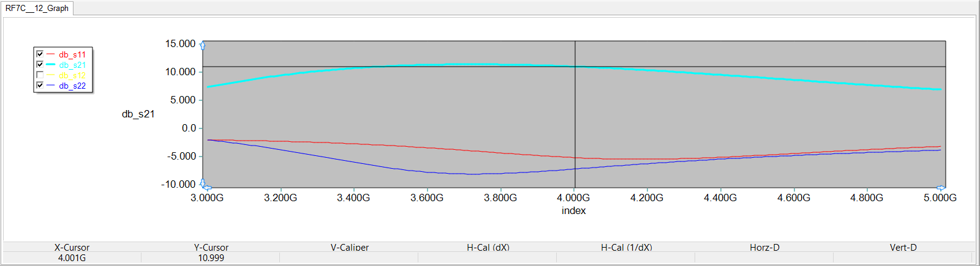
Task: Click the X-Cursor column header
Action: [x=72, y=247]
